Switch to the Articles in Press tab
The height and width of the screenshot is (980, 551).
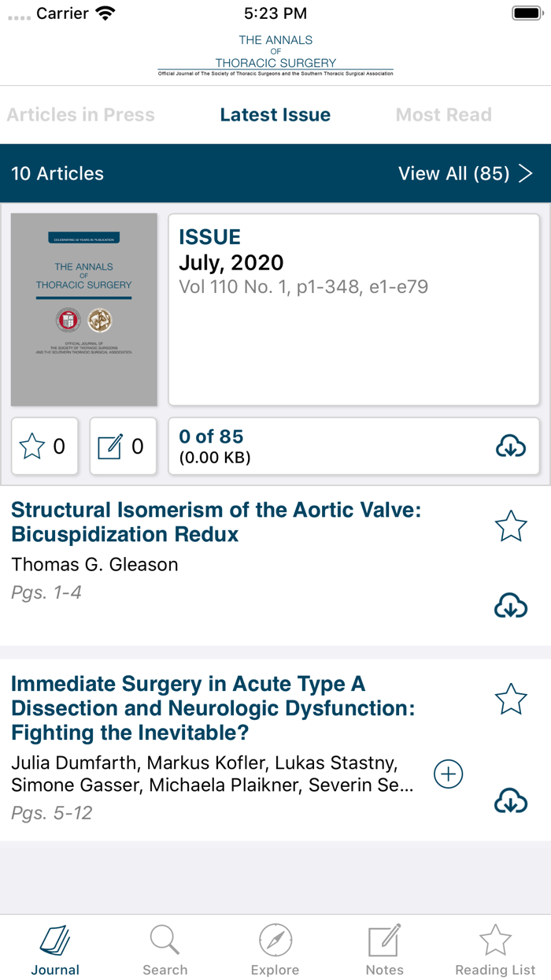point(81,114)
